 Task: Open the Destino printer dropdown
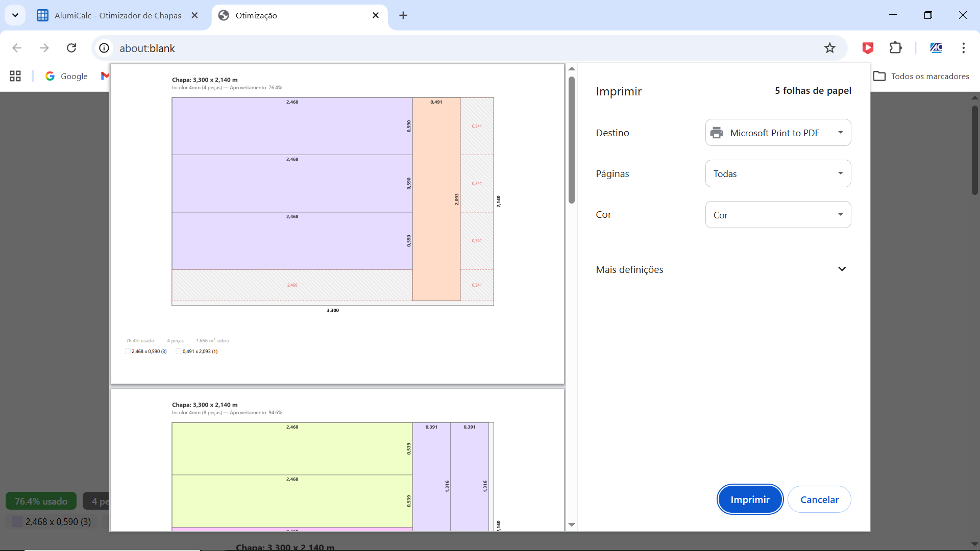tap(778, 133)
